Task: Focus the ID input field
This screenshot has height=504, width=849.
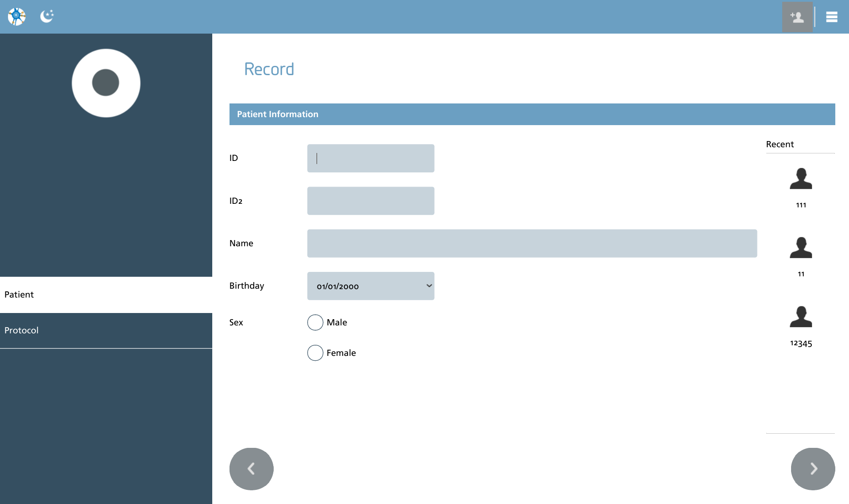Action: click(x=371, y=158)
